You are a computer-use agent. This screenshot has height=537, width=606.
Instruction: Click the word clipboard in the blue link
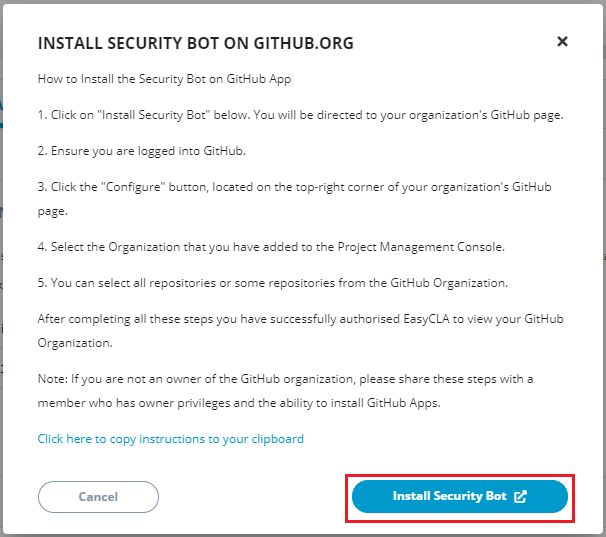tap(277, 439)
